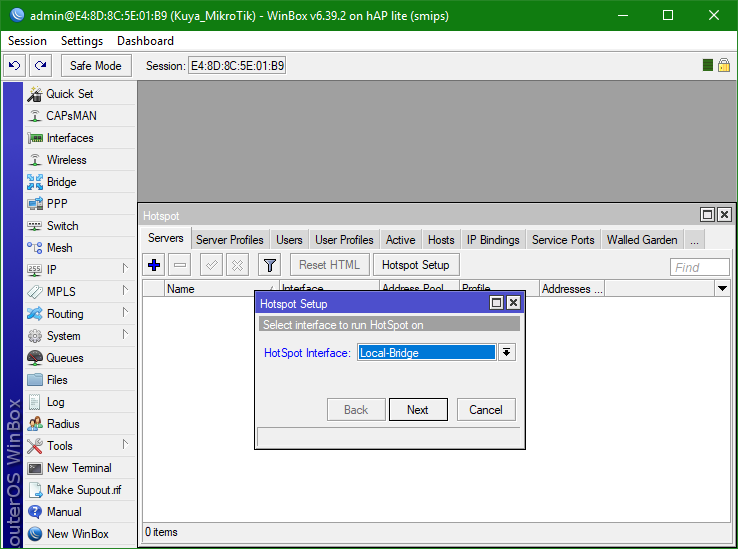
Task: Open the Manual
Action: tap(80, 512)
